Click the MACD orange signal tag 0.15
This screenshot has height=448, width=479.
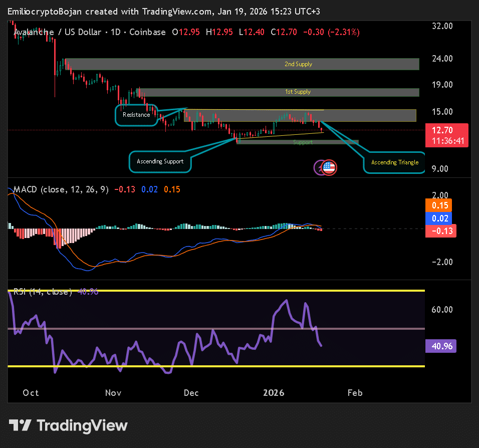point(439,205)
